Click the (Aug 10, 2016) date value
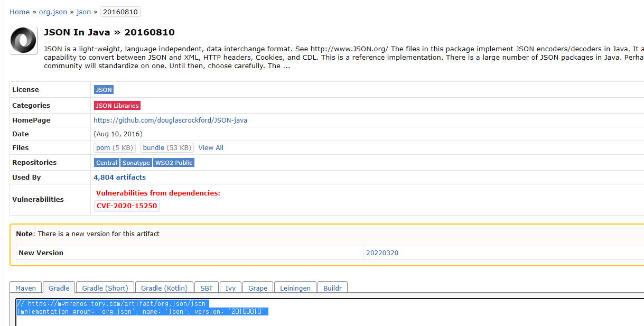The height and width of the screenshot is (326, 644). 118,134
